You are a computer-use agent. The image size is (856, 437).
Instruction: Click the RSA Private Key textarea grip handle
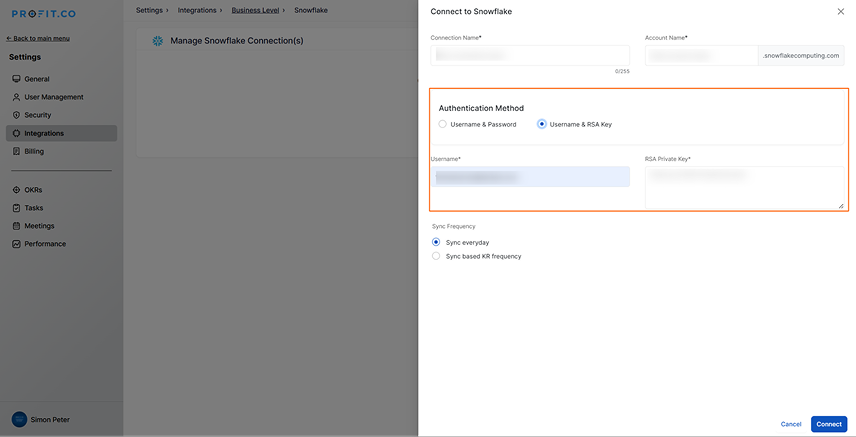841,205
